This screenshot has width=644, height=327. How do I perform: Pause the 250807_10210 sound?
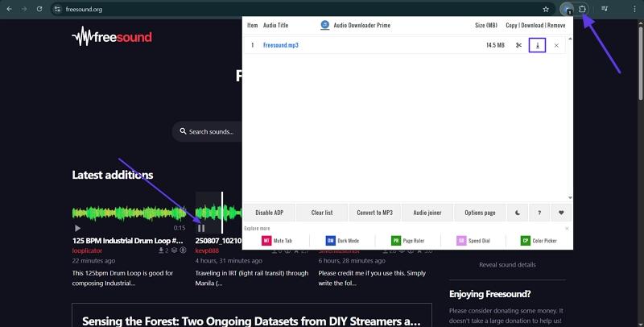coord(201,228)
